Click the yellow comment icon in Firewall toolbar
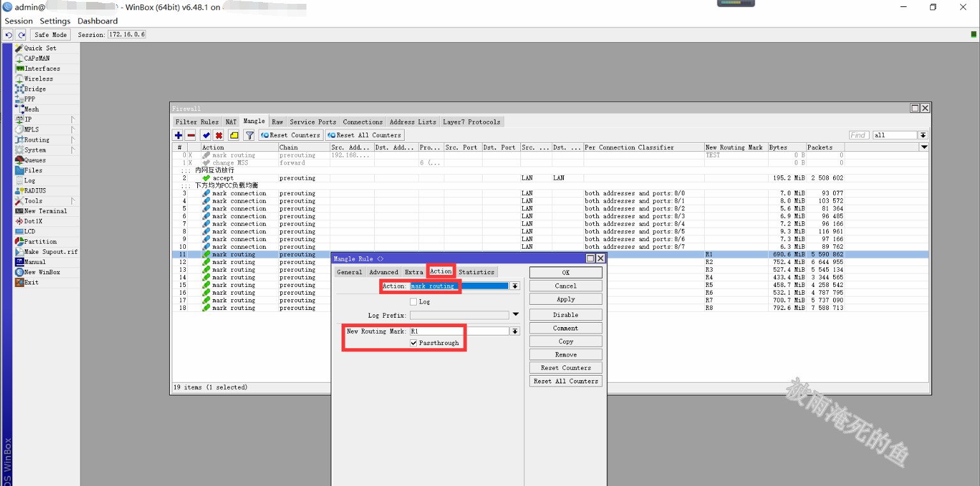 click(x=234, y=135)
